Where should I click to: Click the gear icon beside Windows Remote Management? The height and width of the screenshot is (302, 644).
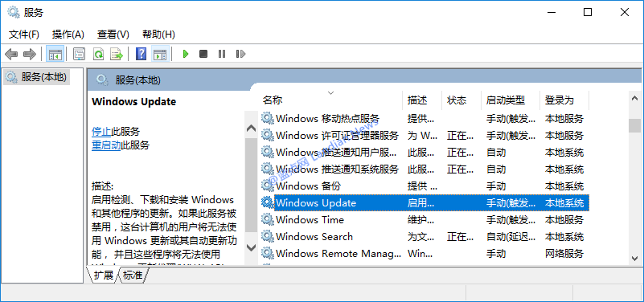(x=268, y=253)
